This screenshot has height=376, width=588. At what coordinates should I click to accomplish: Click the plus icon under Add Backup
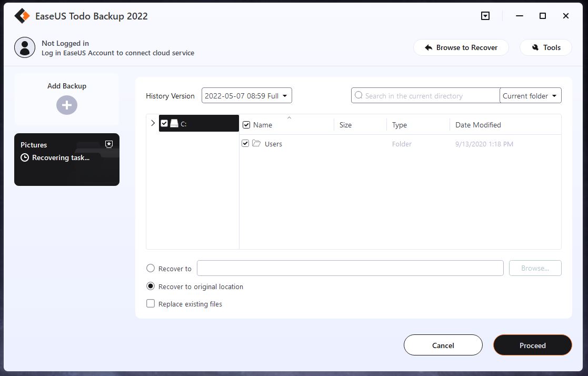coord(67,105)
